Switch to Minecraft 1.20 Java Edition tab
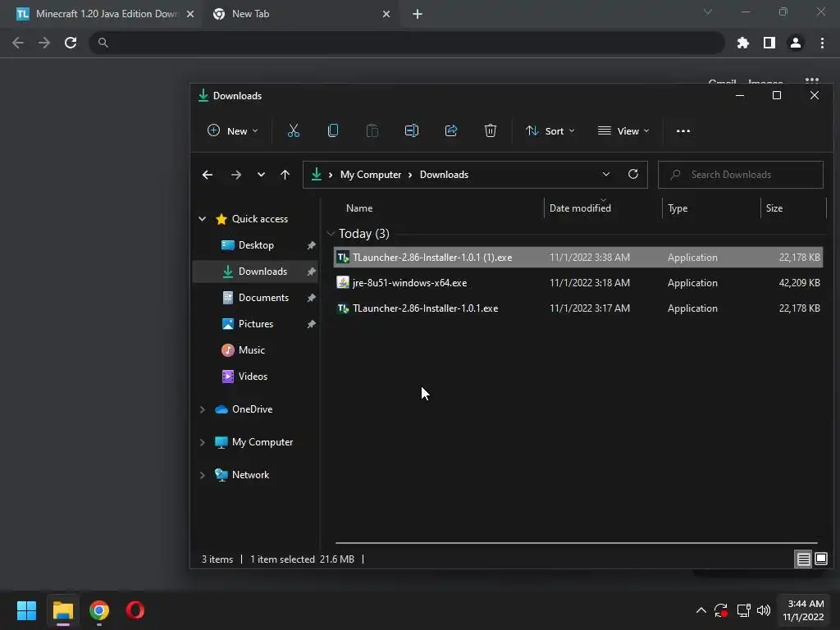This screenshot has height=630, width=840. point(100,14)
